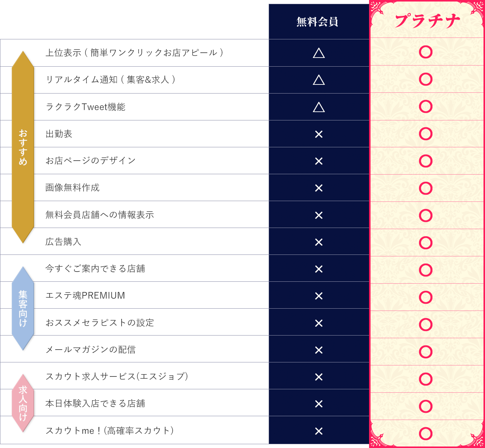Click the 今すぐご案内できる店舗 feature text
Image resolution: width=485 pixels, height=448 pixels.
[x=95, y=268]
